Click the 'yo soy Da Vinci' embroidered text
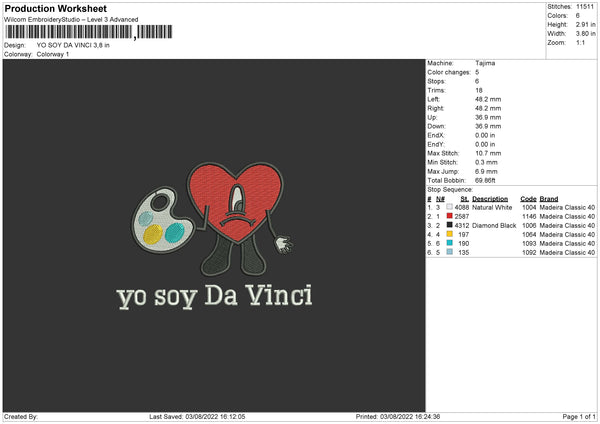 click(214, 297)
